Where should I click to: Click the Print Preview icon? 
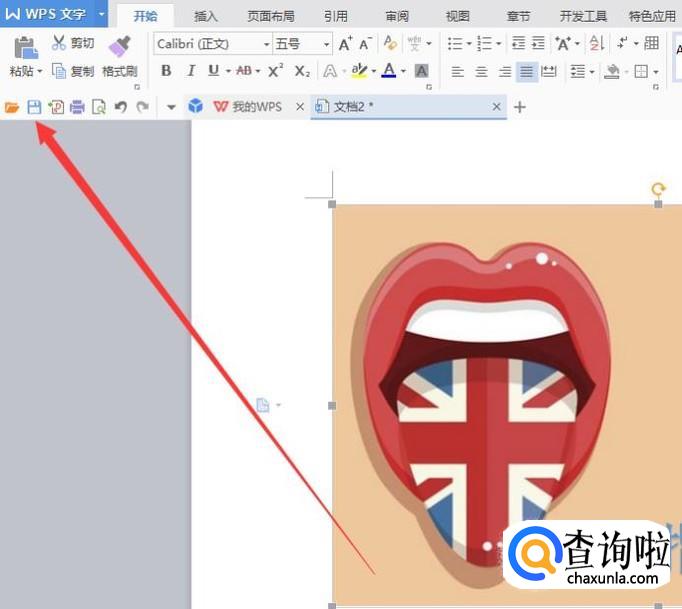click(x=98, y=107)
